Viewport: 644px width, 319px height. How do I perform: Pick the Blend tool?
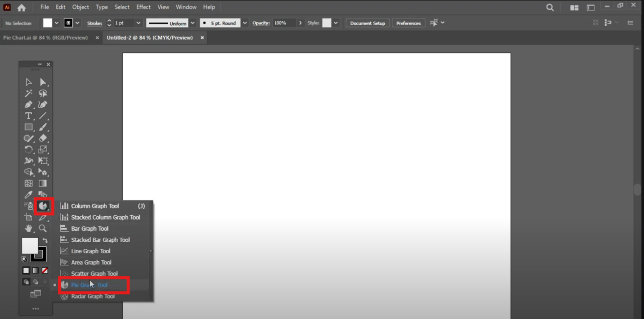click(43, 195)
